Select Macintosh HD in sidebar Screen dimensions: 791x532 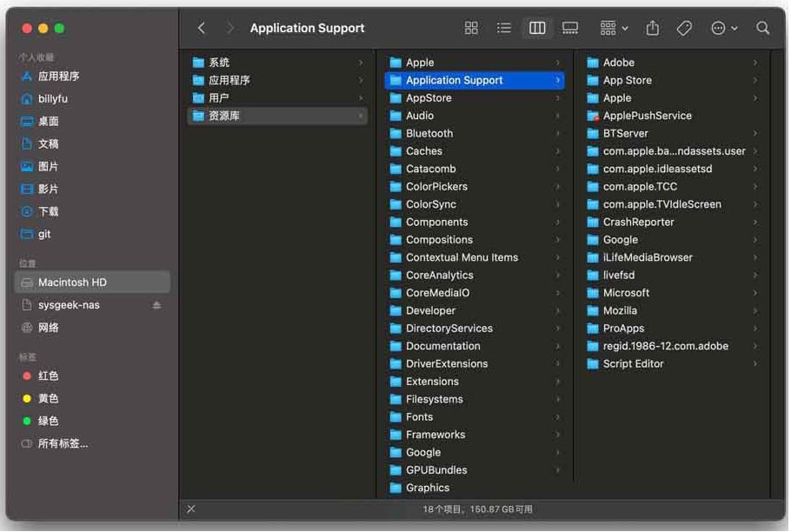(x=72, y=283)
